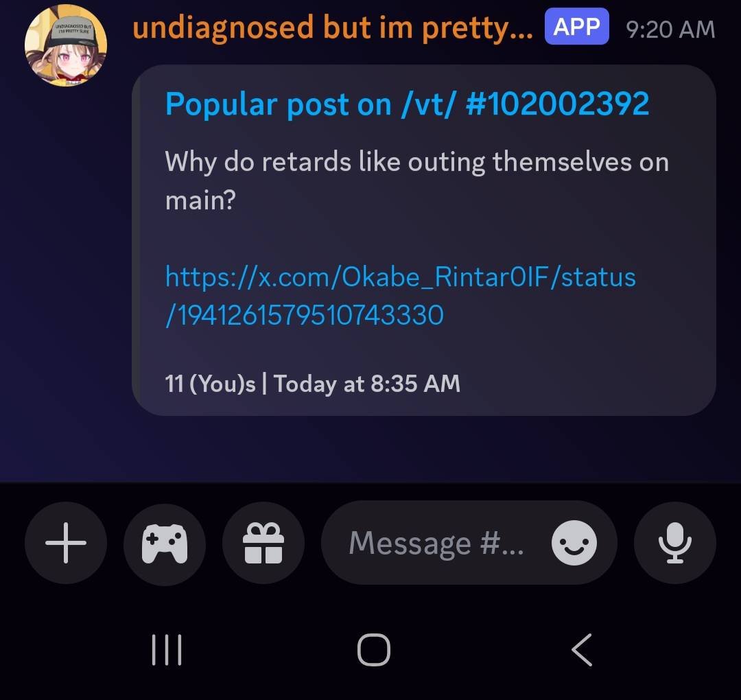Tap the Android home navigation button
Image resolution: width=741 pixels, height=700 pixels.
tap(374, 649)
